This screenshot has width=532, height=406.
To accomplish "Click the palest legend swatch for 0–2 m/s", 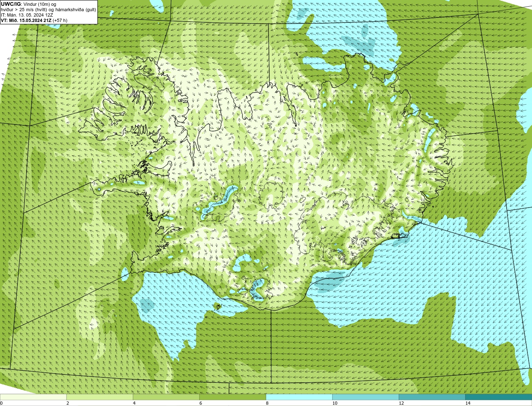I will [33, 397].
